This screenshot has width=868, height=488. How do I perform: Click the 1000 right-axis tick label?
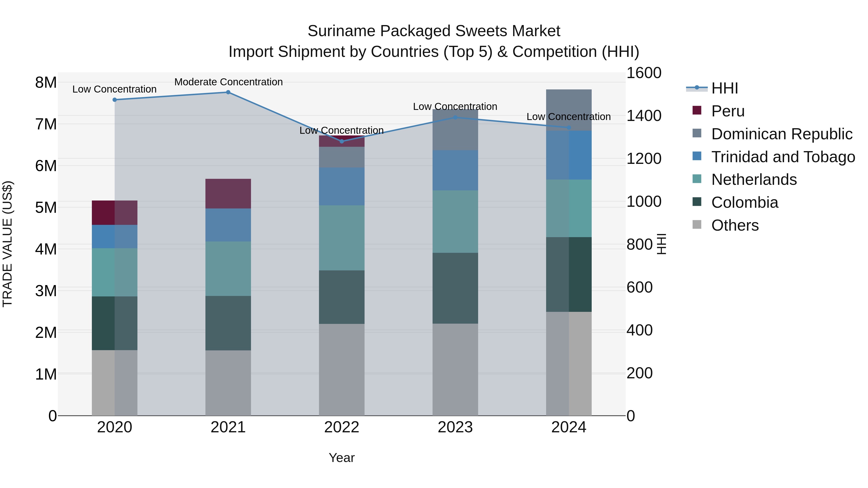click(x=644, y=202)
